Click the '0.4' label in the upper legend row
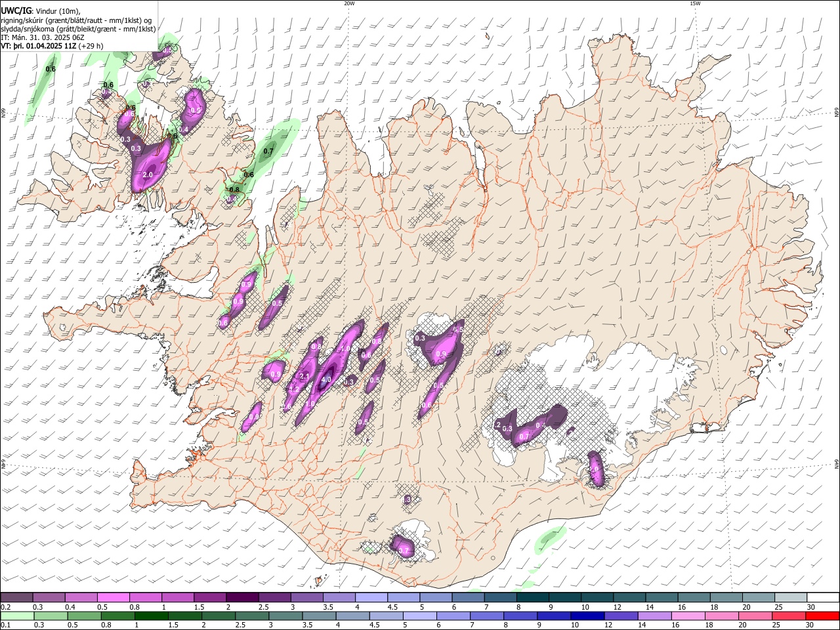 70,607
